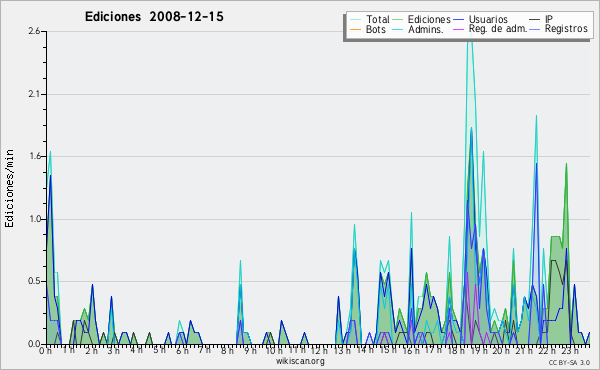Click the '21 h' x-axis label
This screenshot has height=370, width=600.
coord(523,351)
